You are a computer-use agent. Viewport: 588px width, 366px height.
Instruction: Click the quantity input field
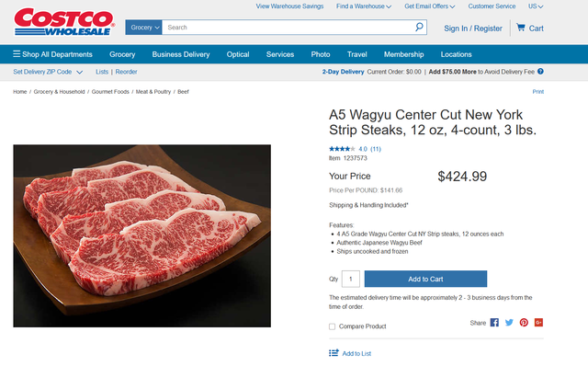[x=351, y=279]
